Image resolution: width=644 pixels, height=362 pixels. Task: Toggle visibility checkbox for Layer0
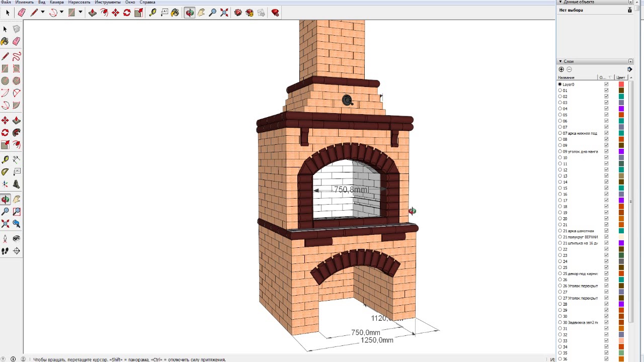coord(606,84)
